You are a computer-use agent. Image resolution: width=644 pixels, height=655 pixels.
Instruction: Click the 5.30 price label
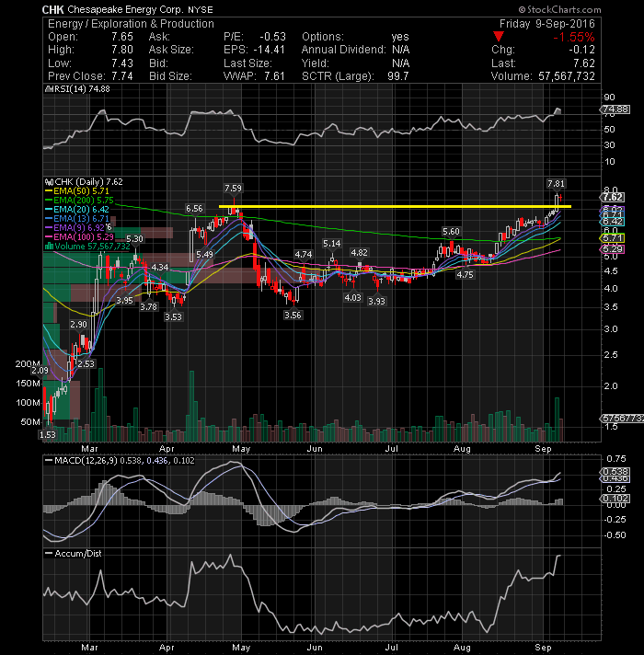(134, 239)
